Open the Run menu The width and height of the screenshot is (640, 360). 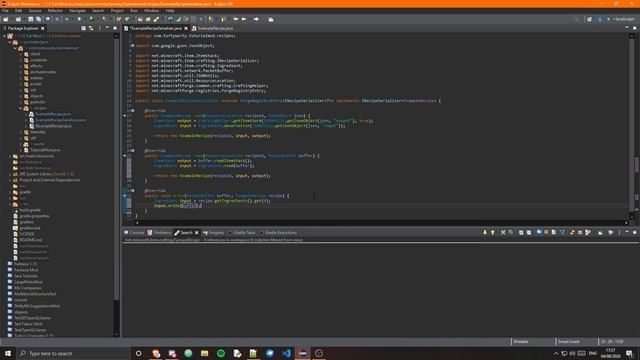click(x=133, y=11)
